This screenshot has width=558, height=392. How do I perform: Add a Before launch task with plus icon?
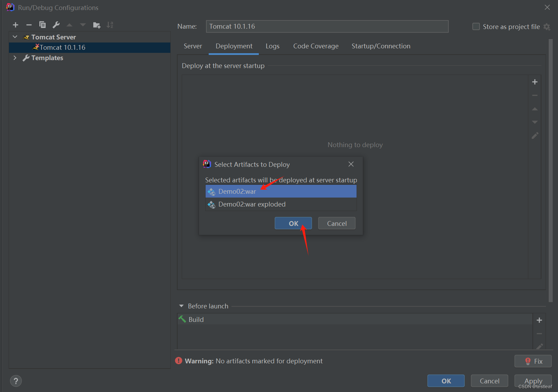[539, 320]
